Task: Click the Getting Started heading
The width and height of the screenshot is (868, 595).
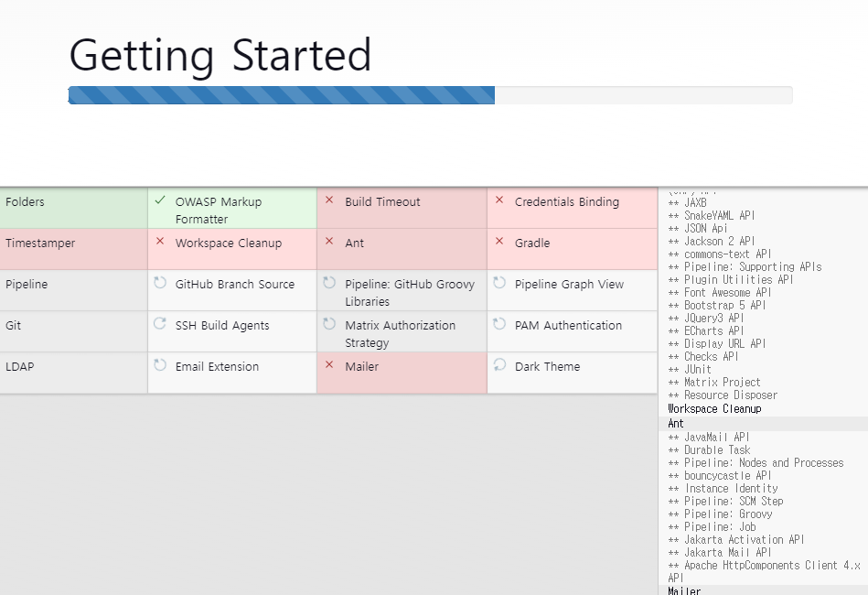Action: (220, 56)
